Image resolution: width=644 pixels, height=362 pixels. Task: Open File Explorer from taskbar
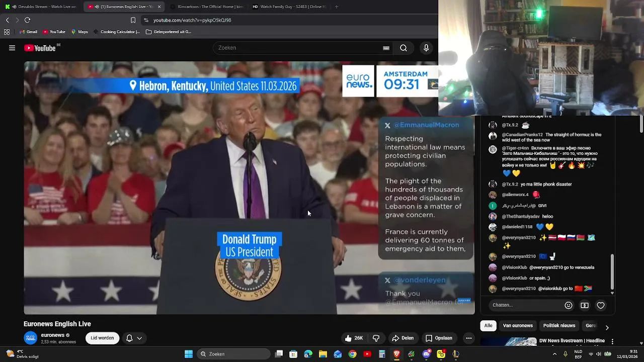coord(323,354)
